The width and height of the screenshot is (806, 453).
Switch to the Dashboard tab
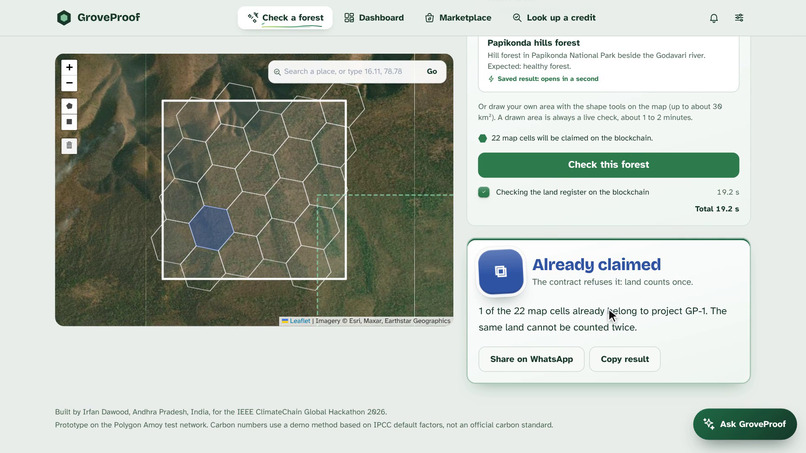click(374, 17)
